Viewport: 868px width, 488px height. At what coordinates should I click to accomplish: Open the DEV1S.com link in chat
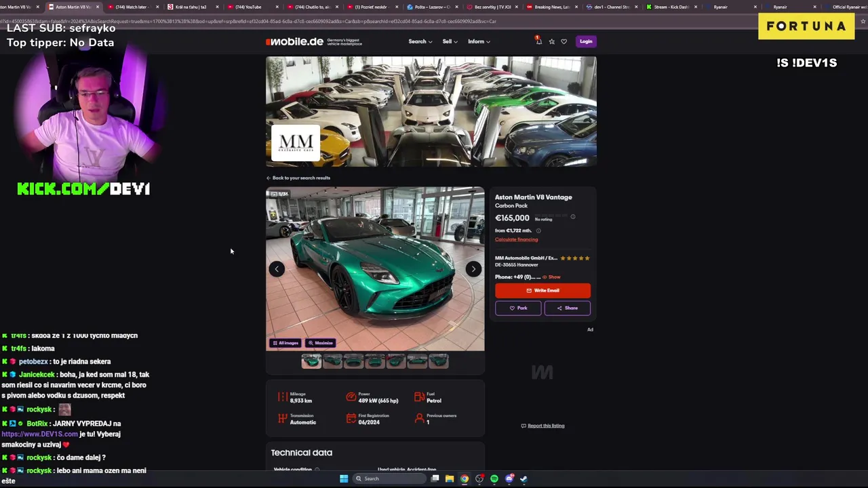pyautogui.click(x=39, y=434)
